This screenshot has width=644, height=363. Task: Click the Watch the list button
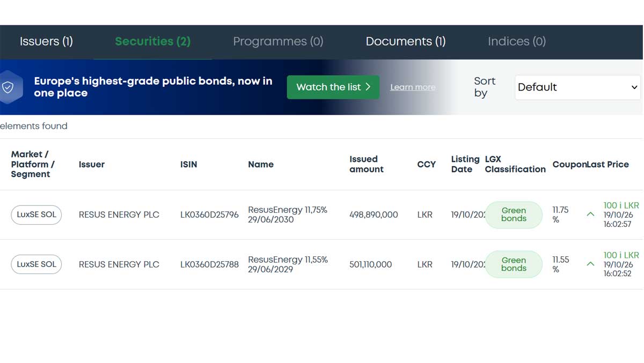point(333,87)
